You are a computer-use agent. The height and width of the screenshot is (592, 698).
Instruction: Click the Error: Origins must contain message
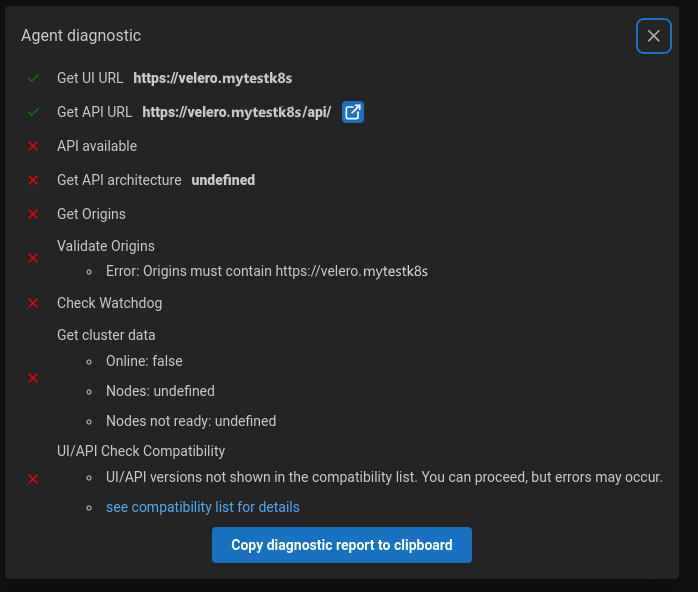(x=267, y=271)
